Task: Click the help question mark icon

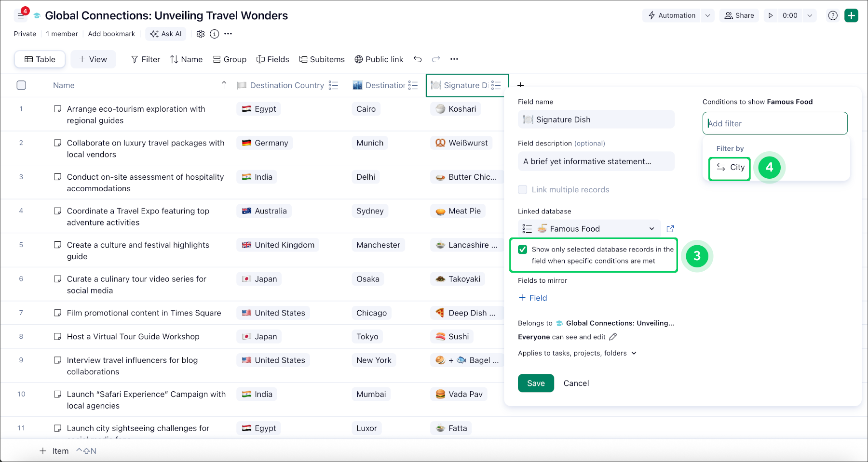Action: (x=832, y=15)
